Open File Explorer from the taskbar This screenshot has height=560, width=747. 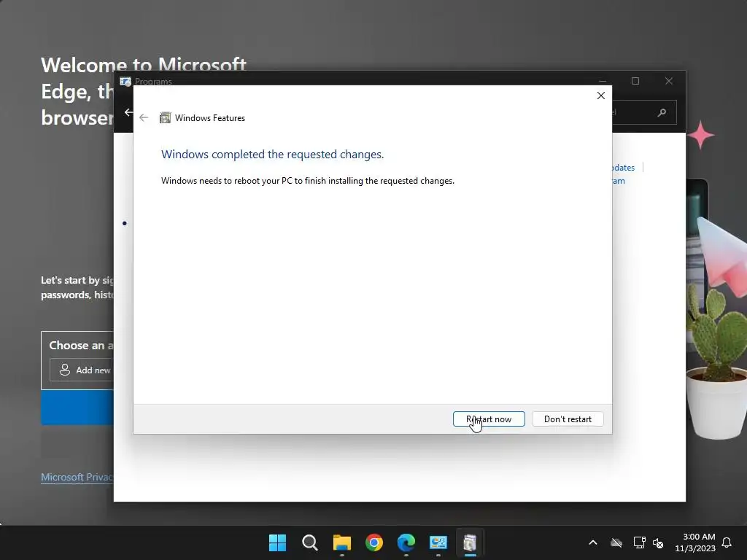coord(342,542)
